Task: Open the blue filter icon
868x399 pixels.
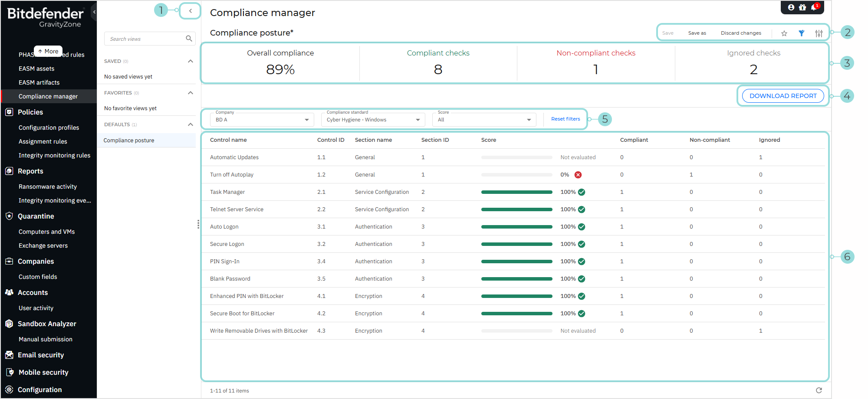Action: 802,33
